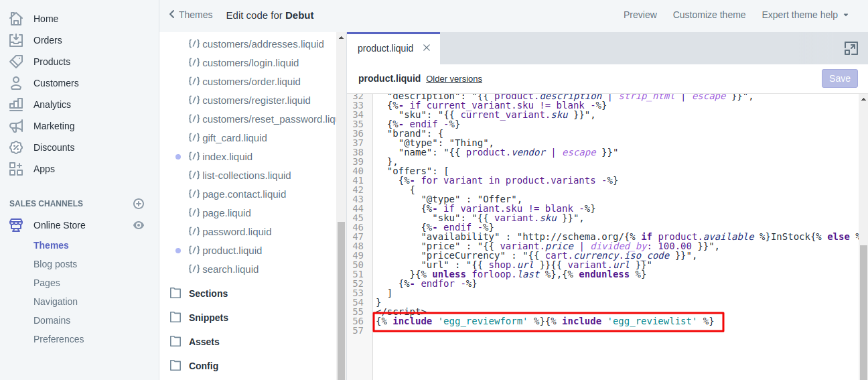Image resolution: width=868 pixels, height=380 pixels.
Task: Open Discounts in the sidebar
Action: [x=54, y=147]
